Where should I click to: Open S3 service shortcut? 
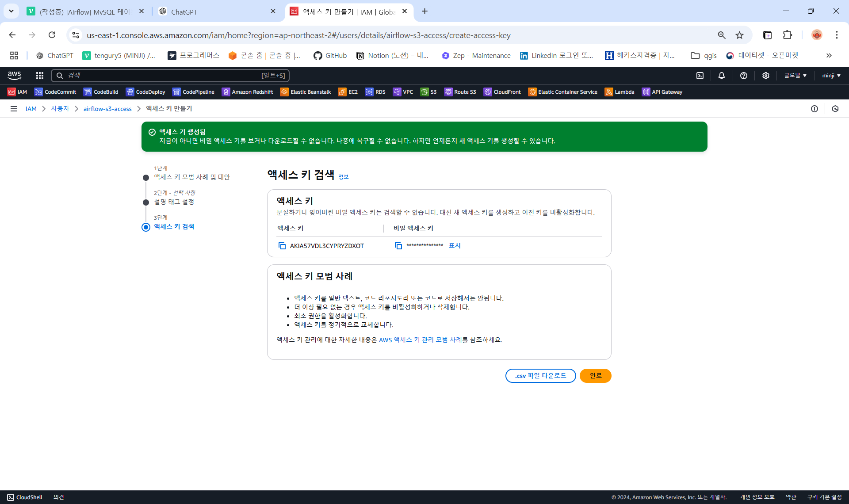[428, 92]
